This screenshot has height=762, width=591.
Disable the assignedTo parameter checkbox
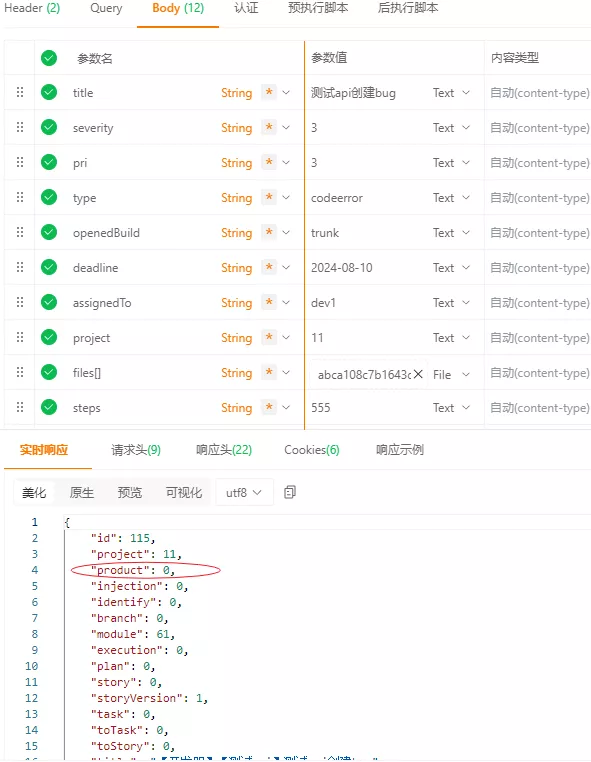tap(49, 302)
